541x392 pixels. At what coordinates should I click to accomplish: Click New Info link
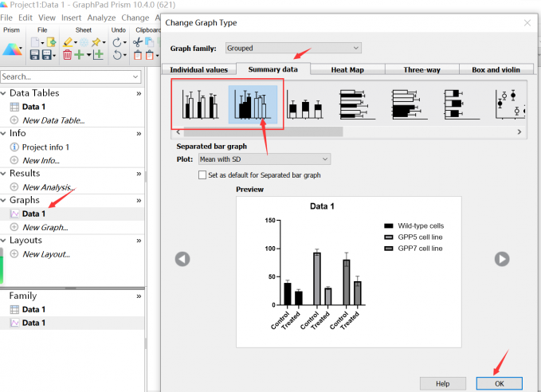41,160
